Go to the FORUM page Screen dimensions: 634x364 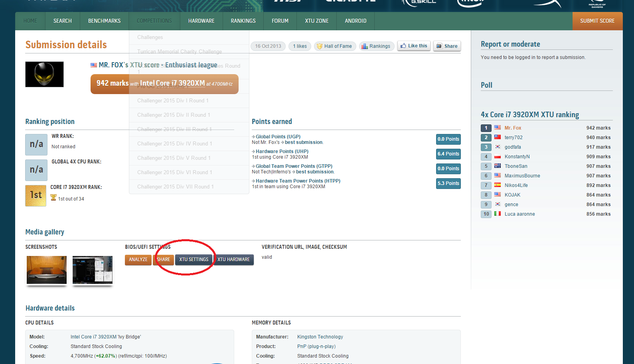(280, 21)
